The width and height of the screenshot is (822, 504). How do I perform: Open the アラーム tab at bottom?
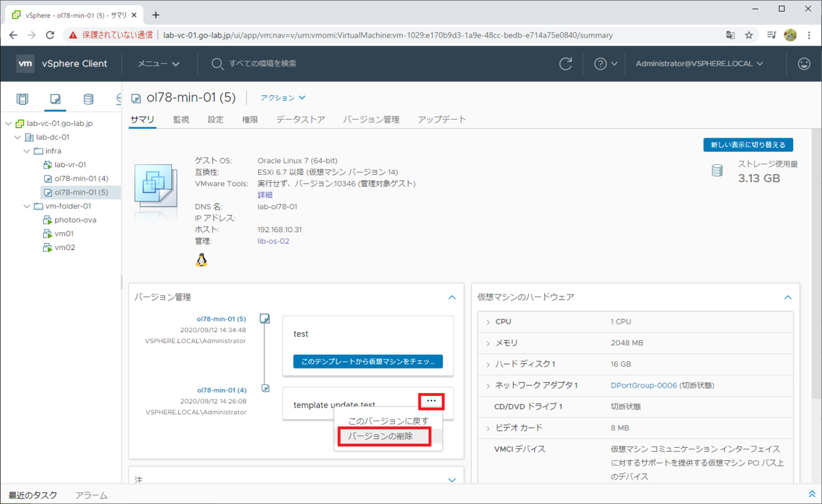91,495
